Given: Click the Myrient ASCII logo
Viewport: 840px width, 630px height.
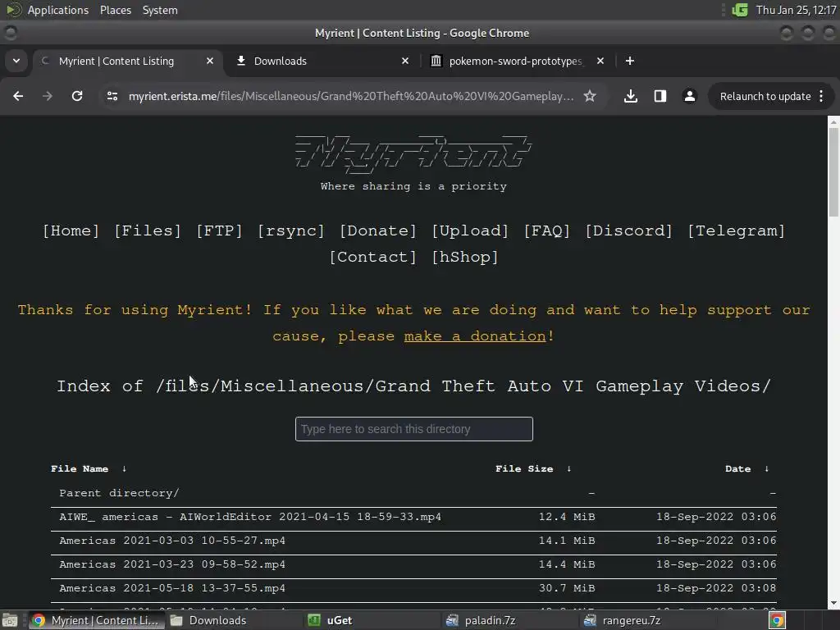Looking at the screenshot, I should [413, 154].
